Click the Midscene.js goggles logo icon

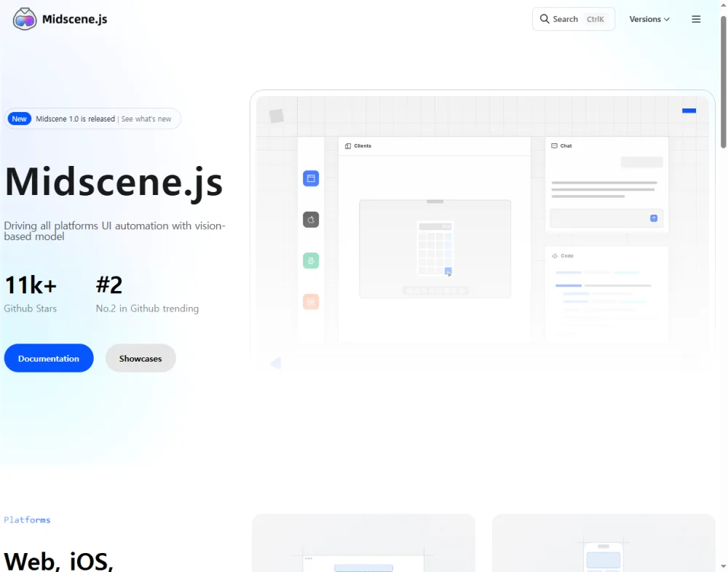tap(25, 19)
